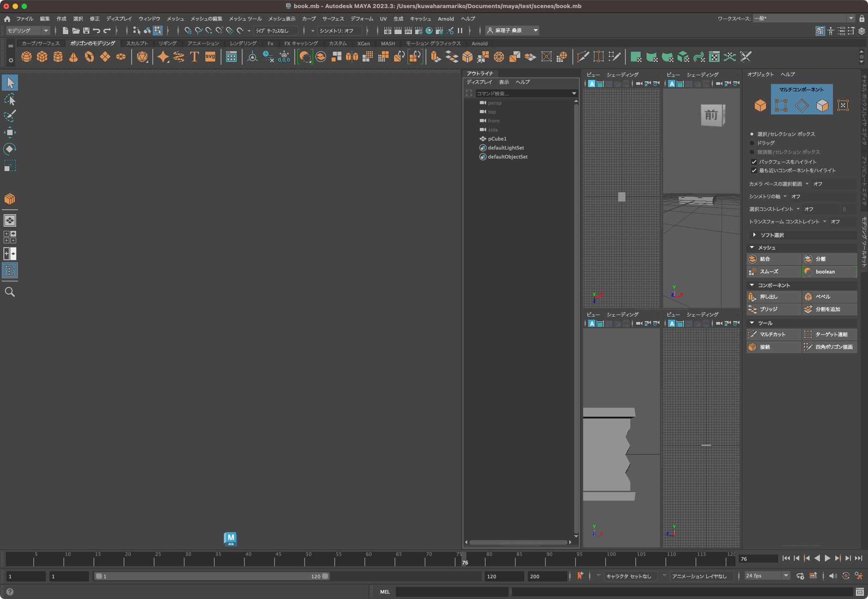Screen dimensions: 868x599
Task: Open the シンメトリ: オフ dropdown in the status line
Action: [340, 31]
